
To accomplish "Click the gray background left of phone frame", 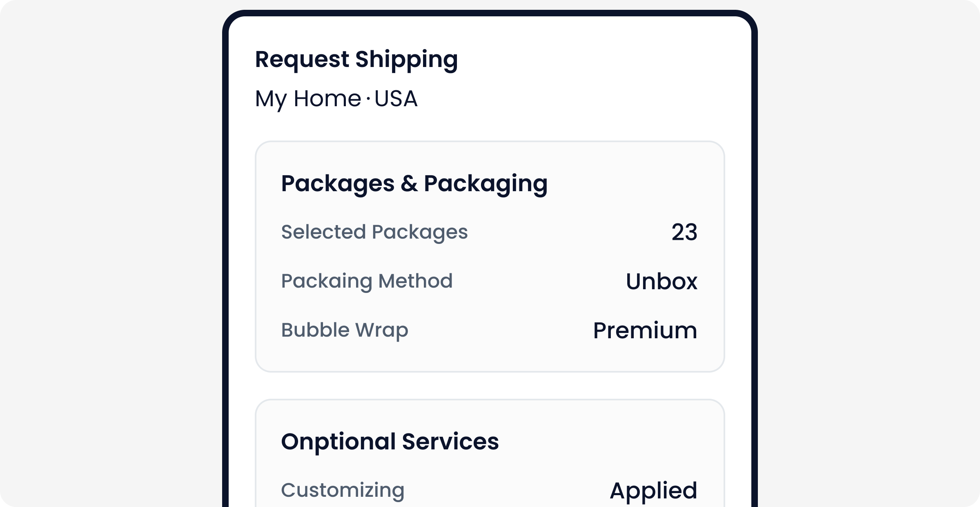I will pos(110,253).
